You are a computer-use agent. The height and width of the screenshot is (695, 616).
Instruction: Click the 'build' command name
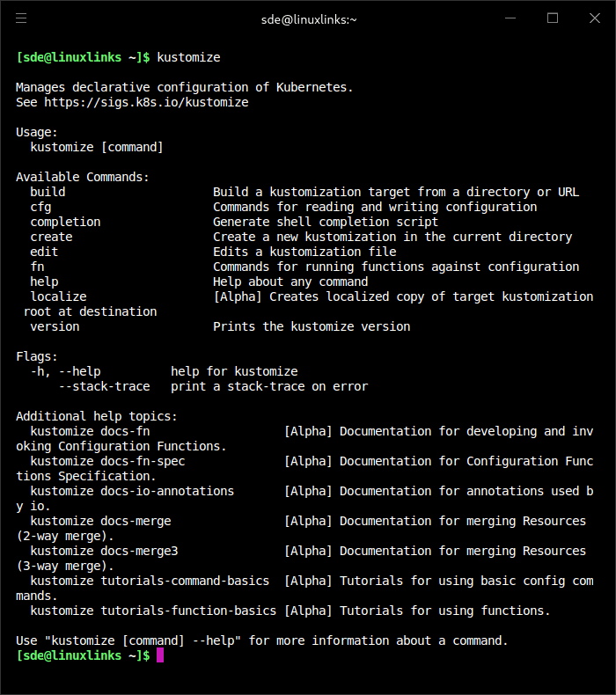48,192
